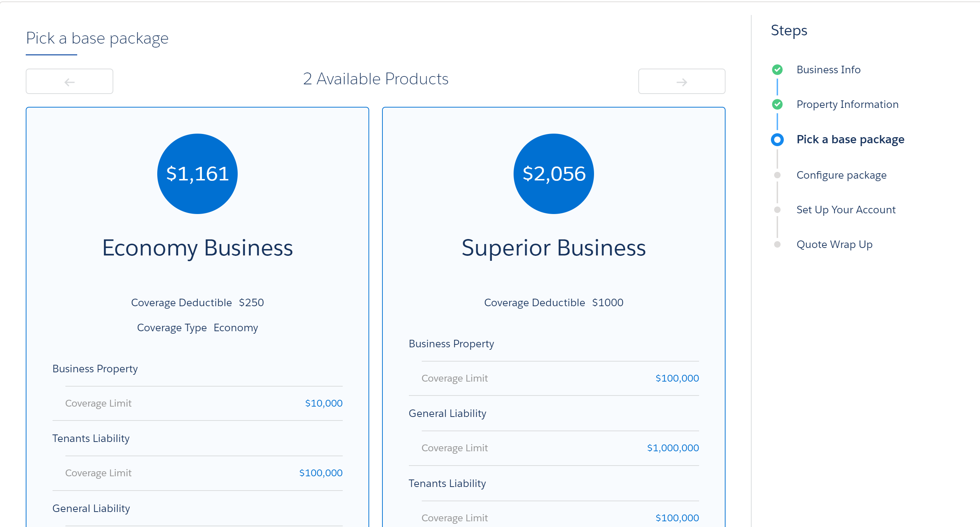
Task: Click Superior Tenants Liability $100,000 value
Action: coord(677,518)
